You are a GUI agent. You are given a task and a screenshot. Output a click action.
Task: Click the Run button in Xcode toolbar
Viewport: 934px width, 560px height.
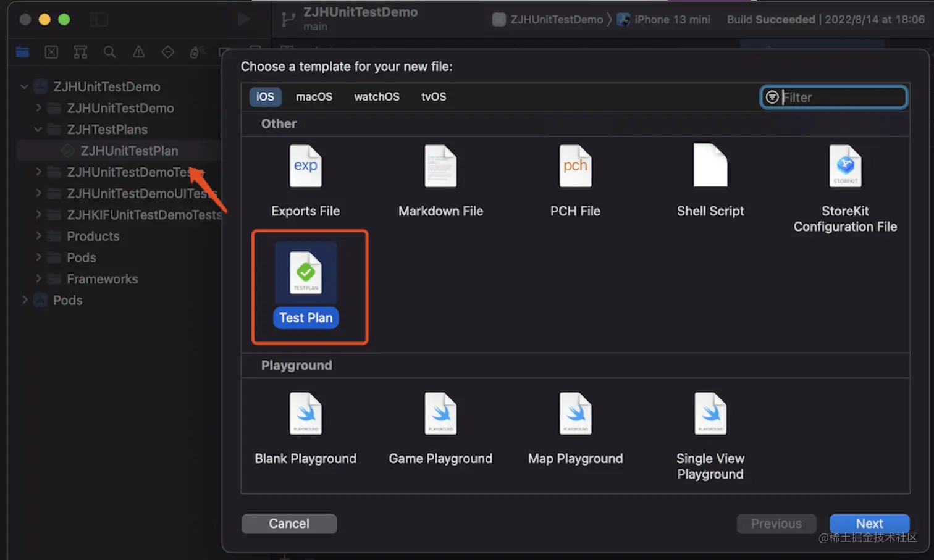click(244, 19)
